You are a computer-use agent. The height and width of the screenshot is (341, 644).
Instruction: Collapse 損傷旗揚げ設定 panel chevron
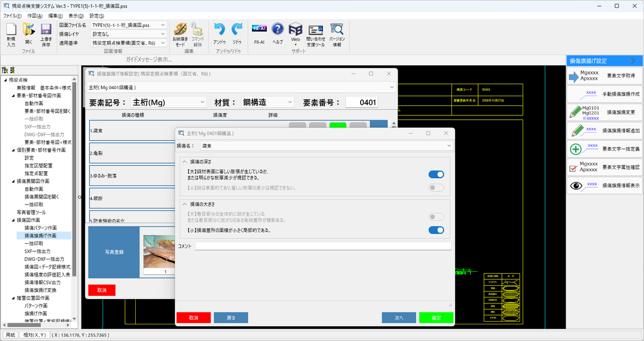pyautogui.click(x=633, y=61)
